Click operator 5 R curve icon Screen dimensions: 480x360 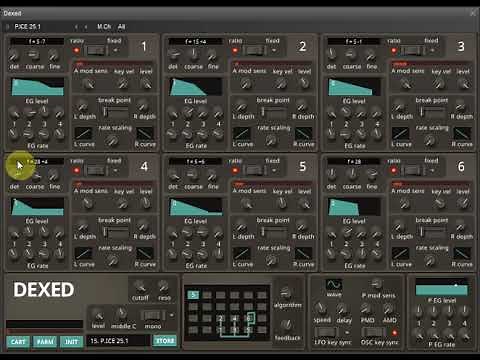(303, 254)
